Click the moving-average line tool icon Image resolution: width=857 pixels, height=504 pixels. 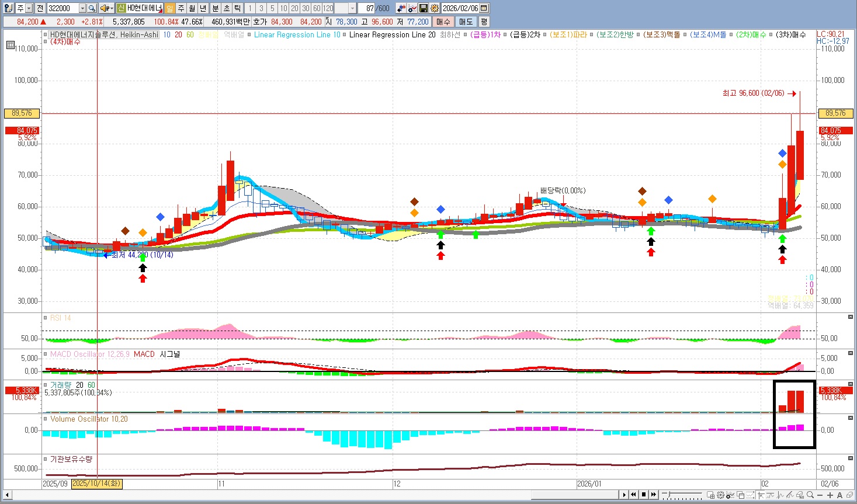click(771, 495)
